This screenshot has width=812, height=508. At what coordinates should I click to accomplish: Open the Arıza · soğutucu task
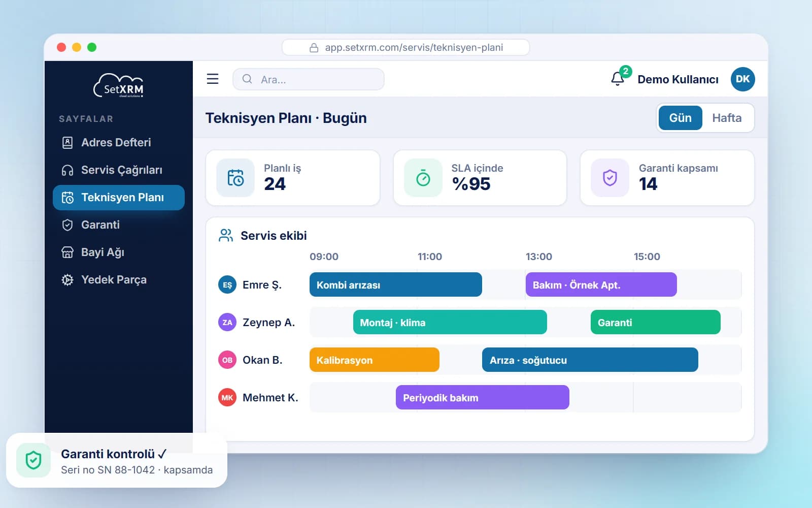tap(590, 360)
